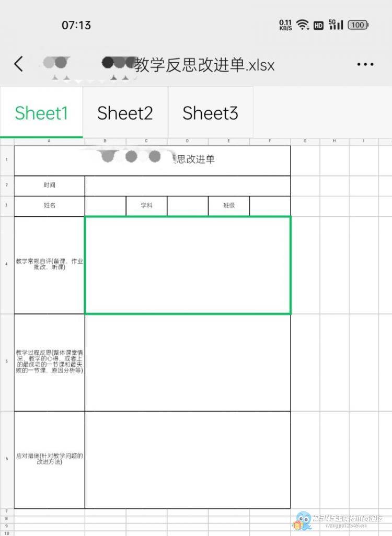Tap the back arrow icon
Viewport: 392px width, 536px height.
point(19,64)
